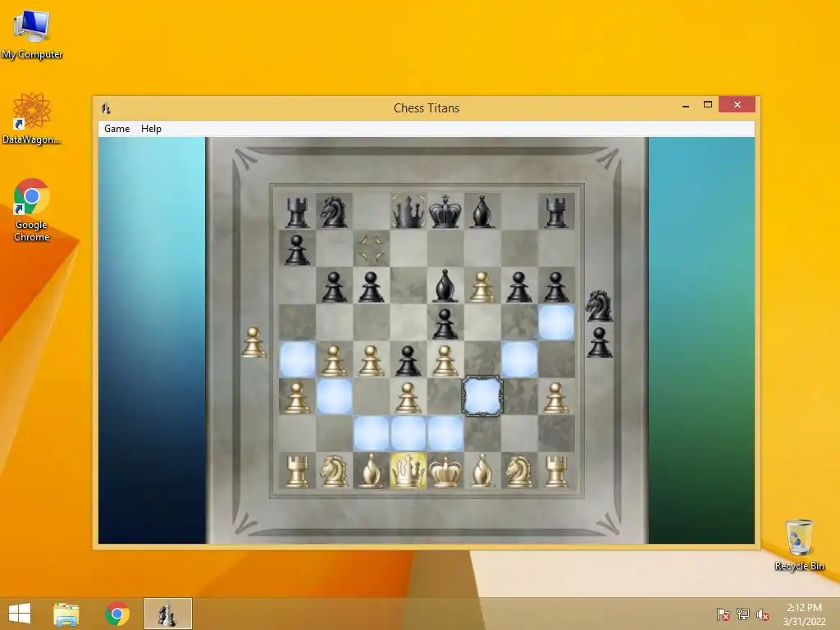Screen dimensions: 840x630
Task: Maximize the Chess Titans window
Action: point(708,105)
